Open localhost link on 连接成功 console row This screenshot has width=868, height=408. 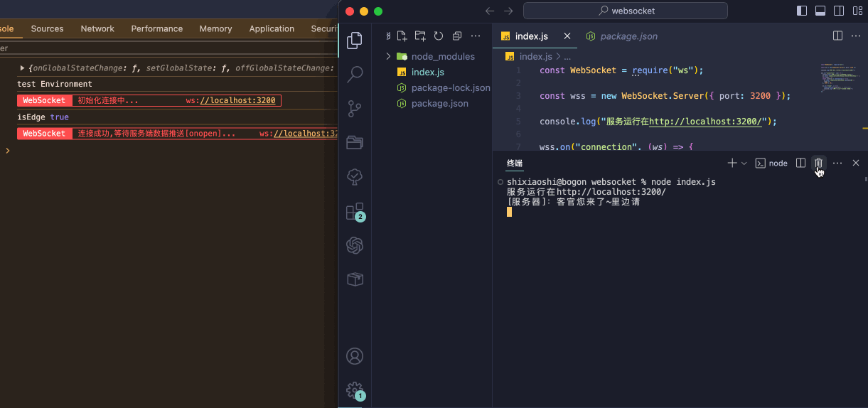305,134
